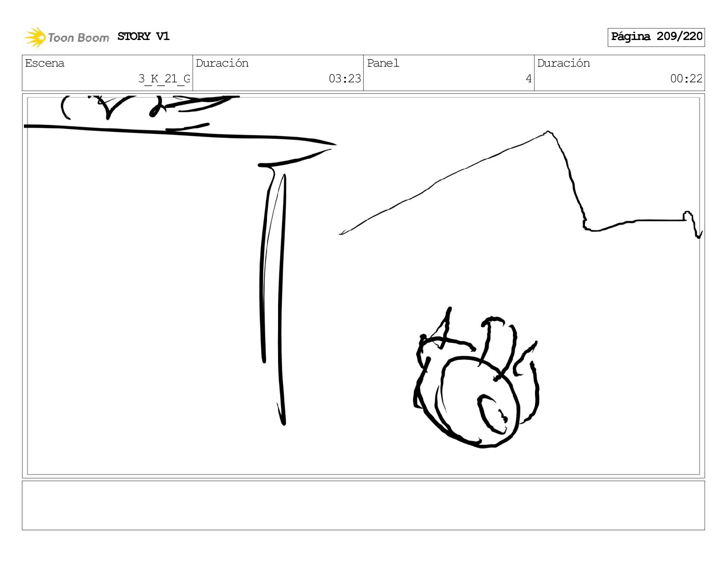Click the empty notes box below the panel
This screenshot has width=728, height=563.
pos(363,506)
